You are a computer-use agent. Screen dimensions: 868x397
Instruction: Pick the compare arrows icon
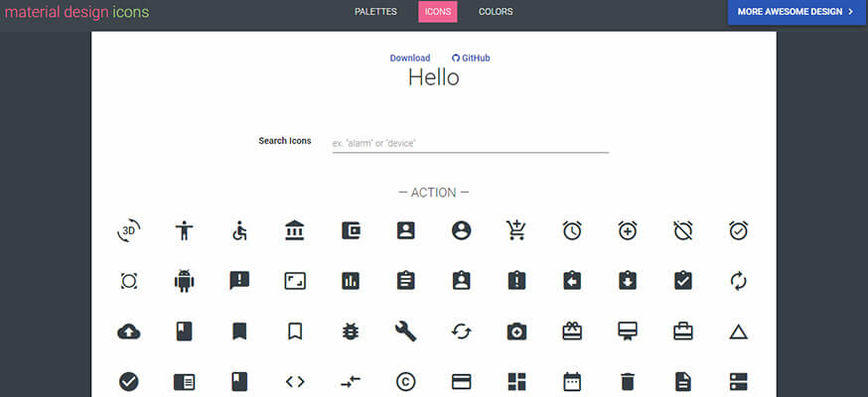pos(351,381)
